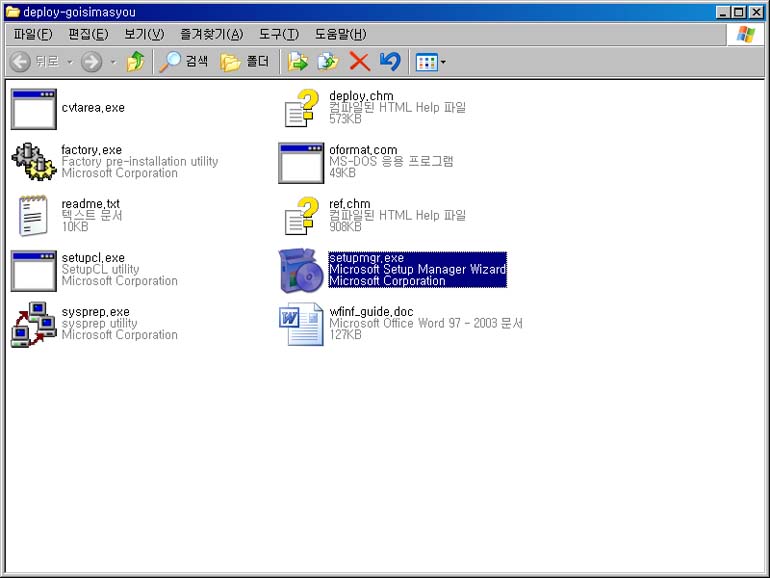
Task: Select the cvtarea.exe file icon
Action: (x=33, y=109)
